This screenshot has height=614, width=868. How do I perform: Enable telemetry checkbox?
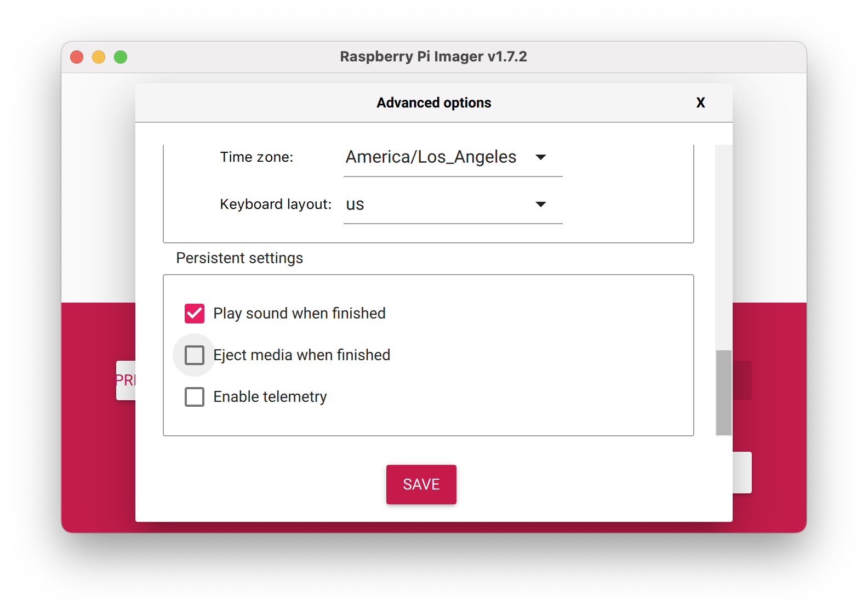point(195,397)
